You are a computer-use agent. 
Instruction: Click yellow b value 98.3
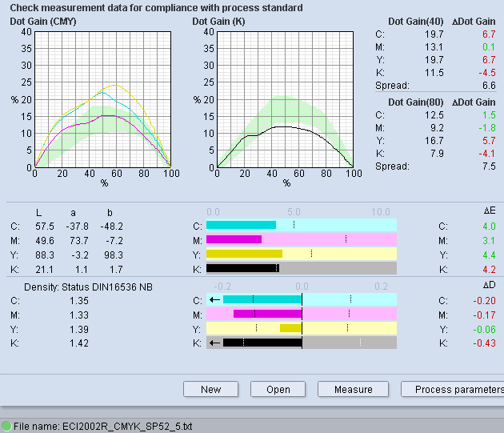tap(113, 255)
